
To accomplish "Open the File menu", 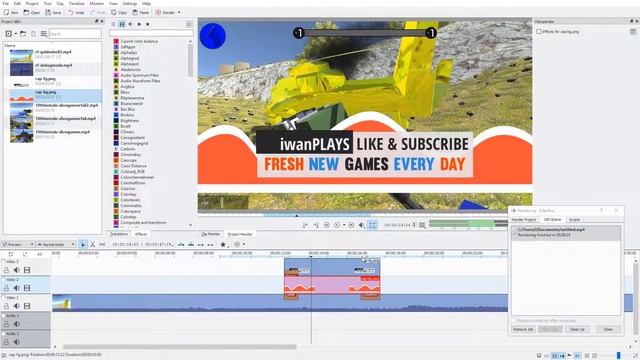I will click(x=6, y=3).
